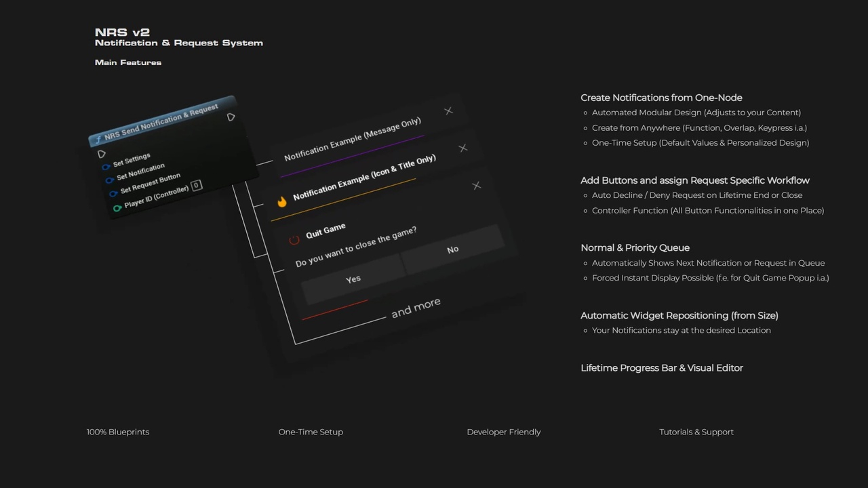This screenshot has width=868, height=488.
Task: Click 'Your Notifications stay at the desired Location'
Action: pyautogui.click(x=682, y=330)
